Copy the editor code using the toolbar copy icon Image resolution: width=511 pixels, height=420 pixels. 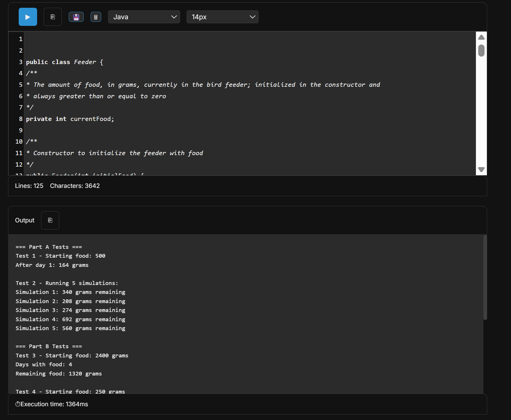point(53,17)
